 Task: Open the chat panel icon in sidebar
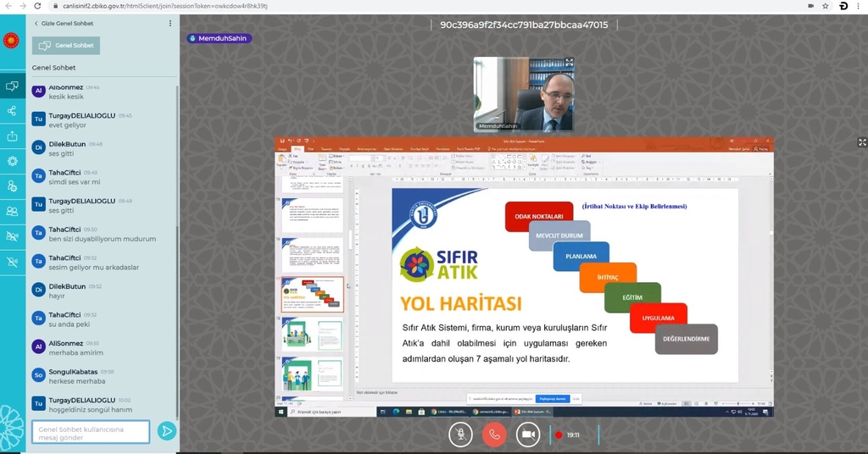pos(12,86)
